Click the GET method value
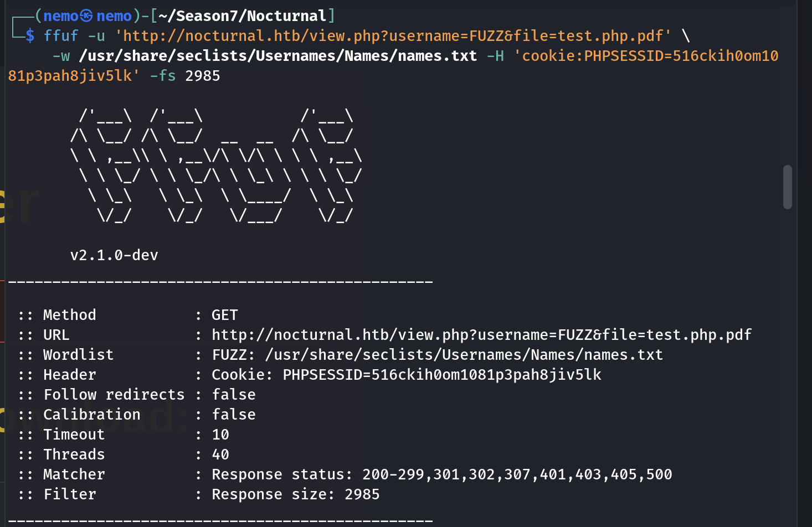 tap(224, 315)
